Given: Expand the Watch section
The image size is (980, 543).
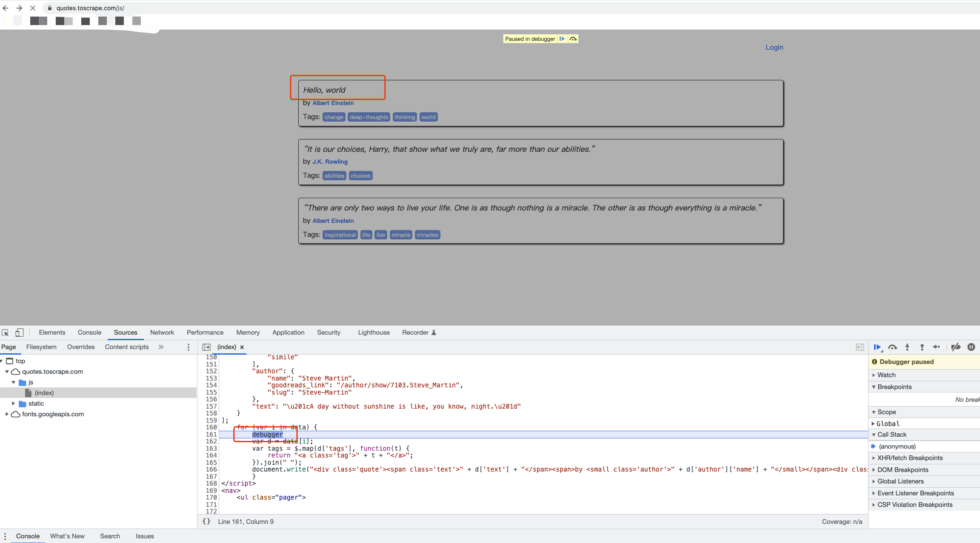Looking at the screenshot, I should (886, 375).
